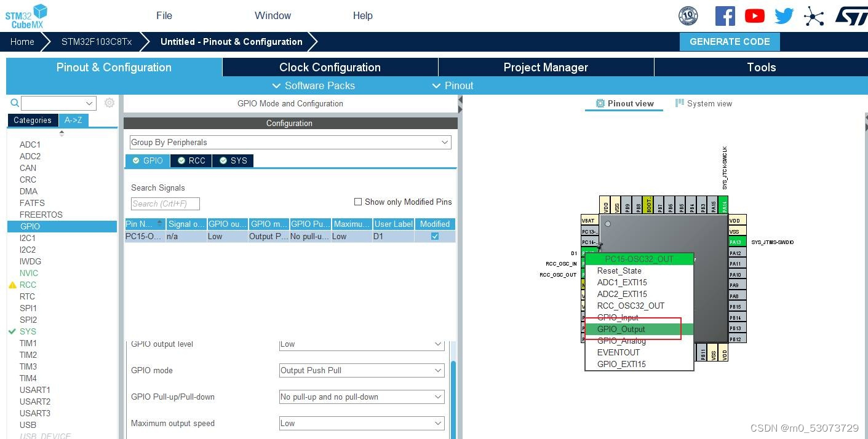This screenshot has width=868, height=439.
Task: Open the YouTube icon link
Action: [754, 16]
